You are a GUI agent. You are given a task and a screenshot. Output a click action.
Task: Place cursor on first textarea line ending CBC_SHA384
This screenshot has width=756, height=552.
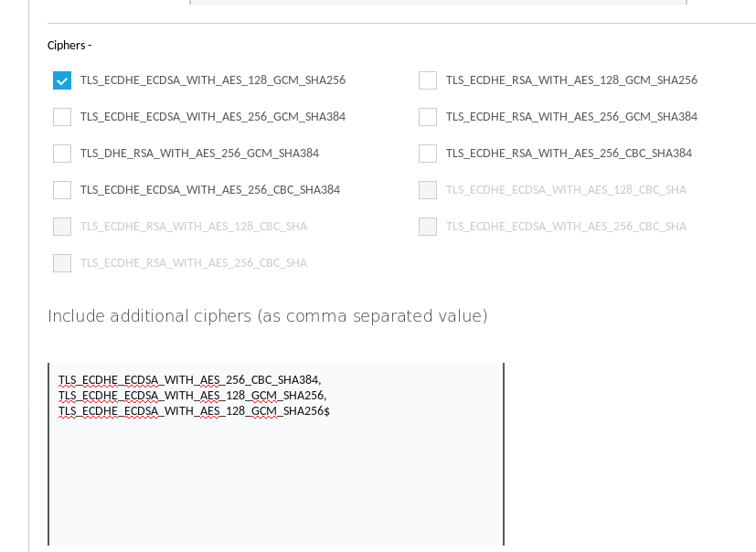189,380
